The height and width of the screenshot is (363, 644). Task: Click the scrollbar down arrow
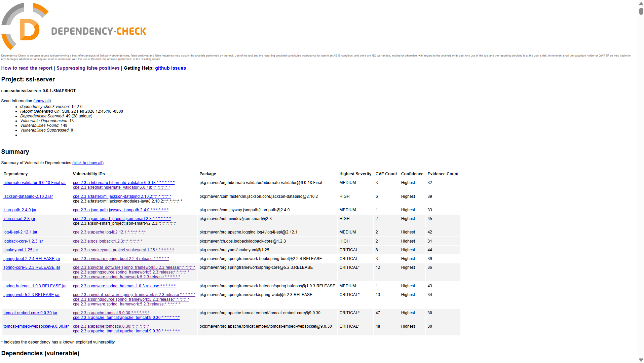[x=641, y=360]
